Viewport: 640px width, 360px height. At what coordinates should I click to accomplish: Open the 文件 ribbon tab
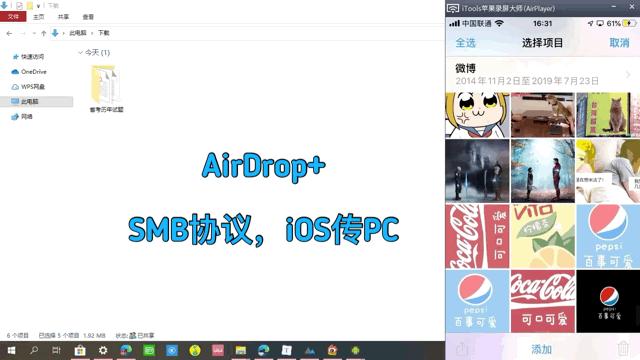[13, 17]
